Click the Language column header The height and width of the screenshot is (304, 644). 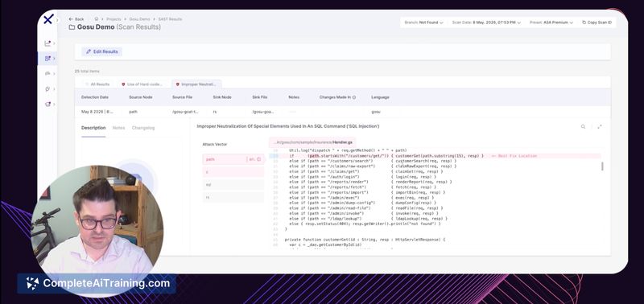[x=380, y=97]
